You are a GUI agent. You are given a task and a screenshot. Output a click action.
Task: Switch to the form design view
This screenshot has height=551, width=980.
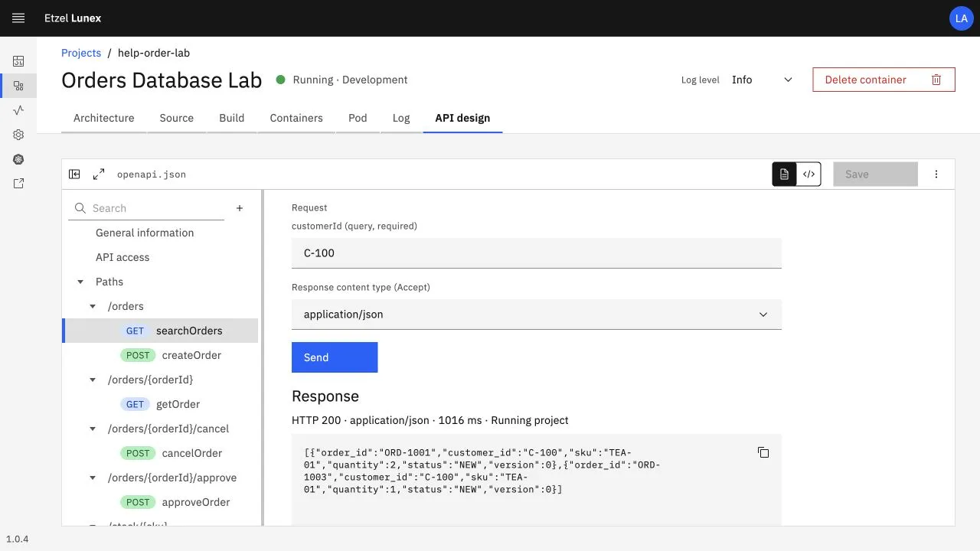point(784,174)
